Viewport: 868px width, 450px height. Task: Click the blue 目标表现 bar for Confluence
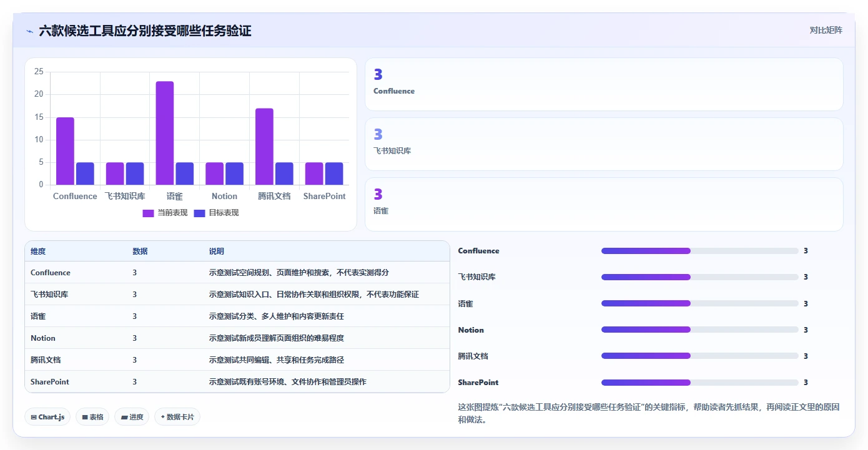[85, 174]
